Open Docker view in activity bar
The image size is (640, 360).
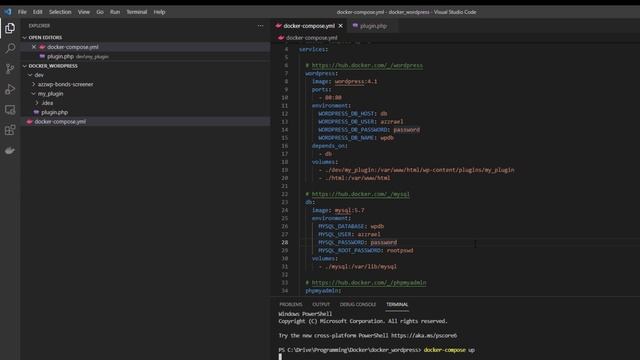click(x=10, y=151)
